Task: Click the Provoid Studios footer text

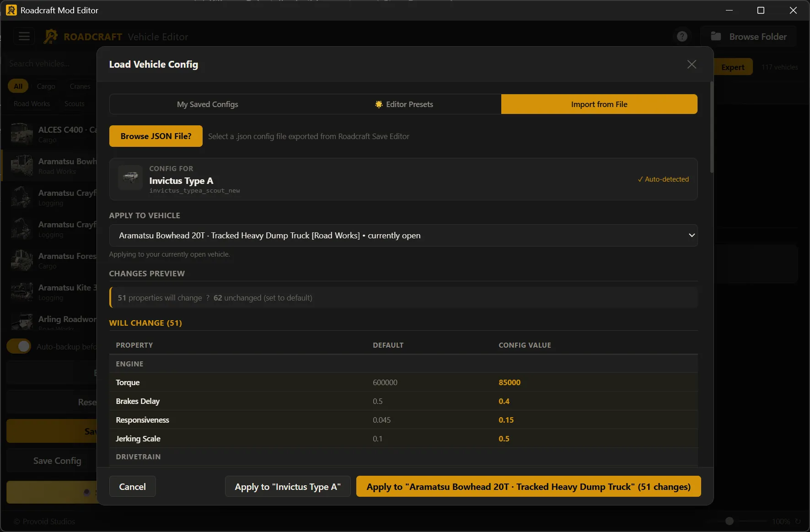Action: tap(44, 521)
